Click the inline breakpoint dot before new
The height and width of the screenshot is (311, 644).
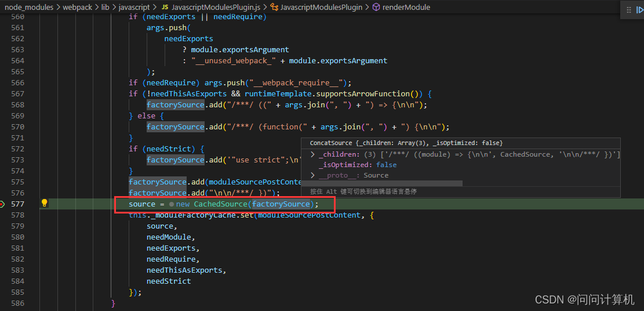171,204
